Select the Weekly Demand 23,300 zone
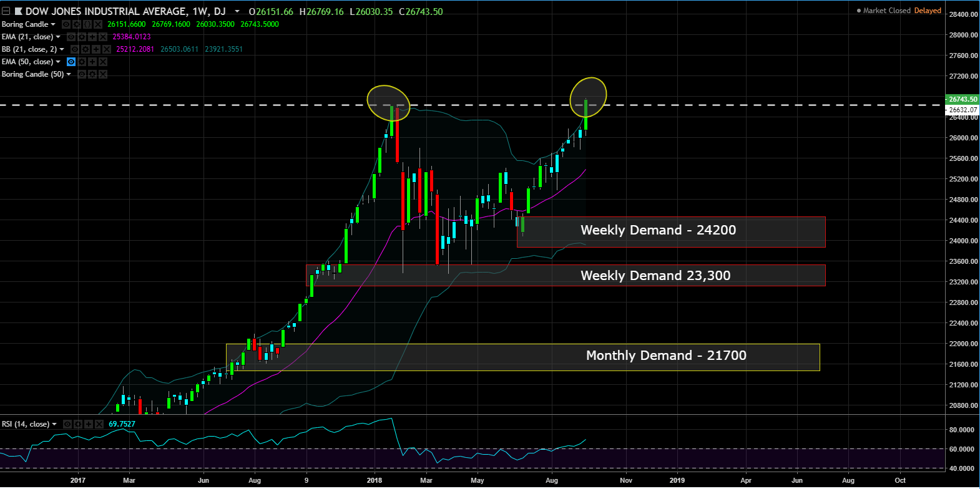This screenshot has width=980, height=489. [x=566, y=276]
